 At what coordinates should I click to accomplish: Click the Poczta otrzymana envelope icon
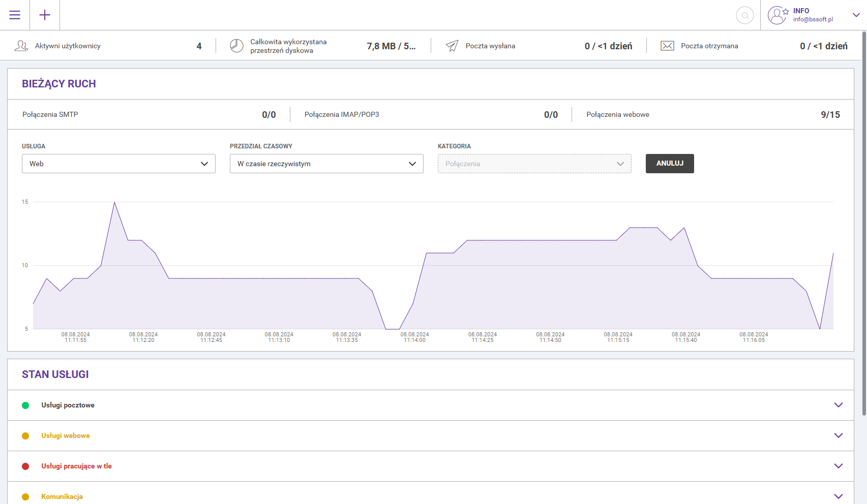tap(667, 46)
